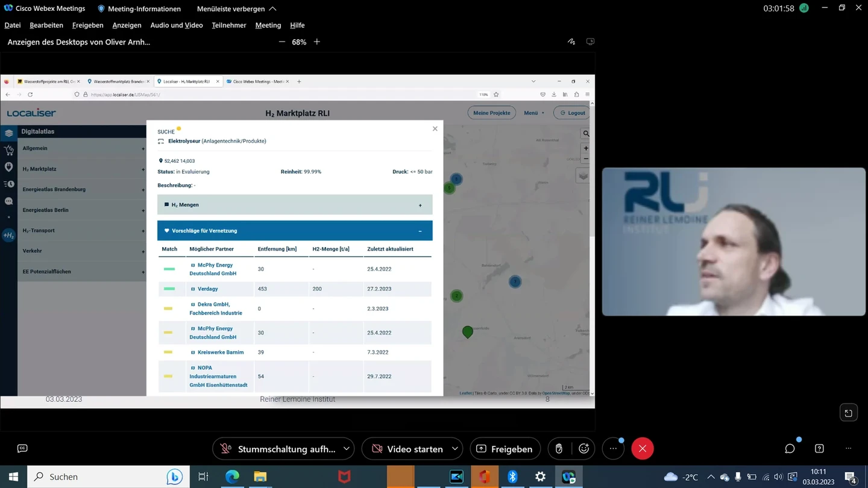Open Dekra GmbH, Fachbereich Industrie link

(x=216, y=308)
